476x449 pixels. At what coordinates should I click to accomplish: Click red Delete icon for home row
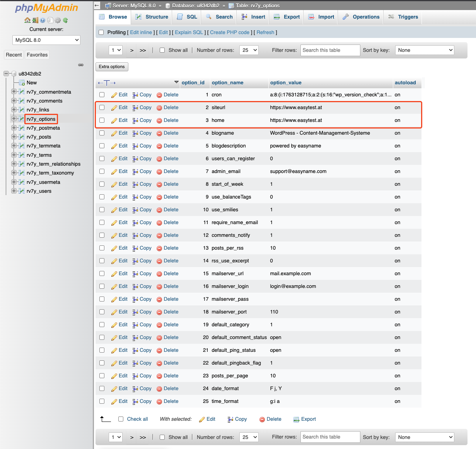coord(159,120)
